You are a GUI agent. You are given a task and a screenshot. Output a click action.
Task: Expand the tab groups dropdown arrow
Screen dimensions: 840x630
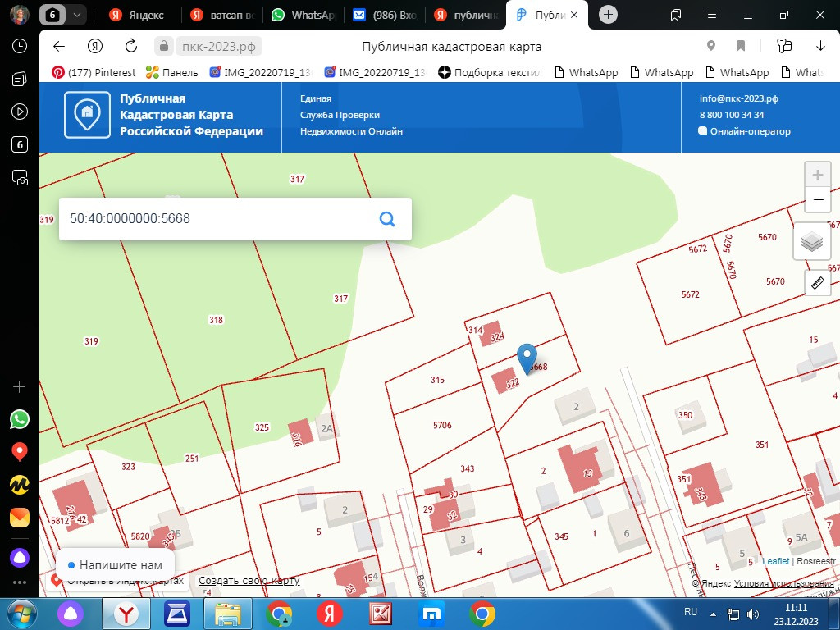click(76, 15)
